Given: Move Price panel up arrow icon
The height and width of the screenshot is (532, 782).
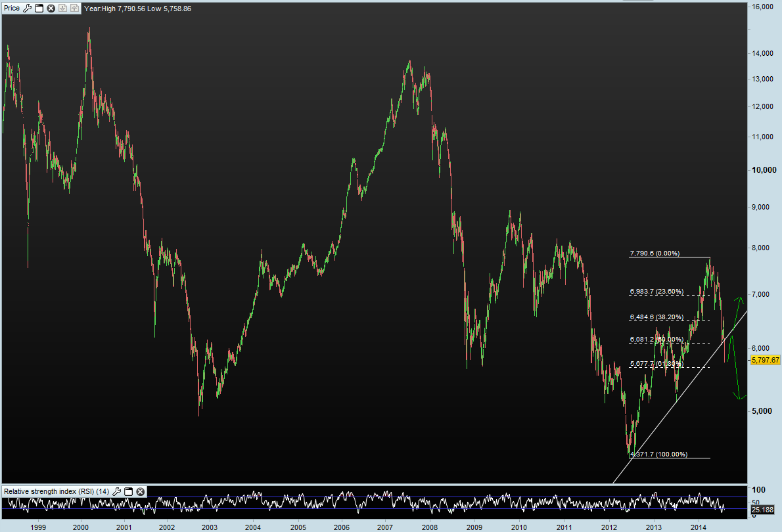Looking at the screenshot, I should (x=74, y=9).
